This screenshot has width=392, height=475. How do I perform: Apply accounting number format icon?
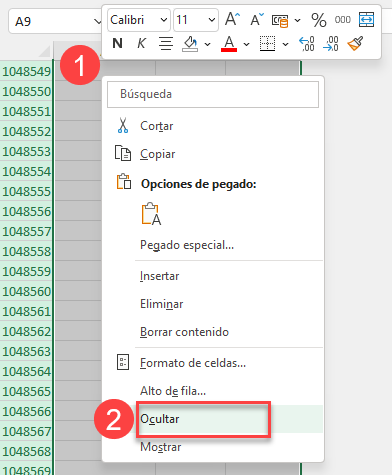[280, 20]
